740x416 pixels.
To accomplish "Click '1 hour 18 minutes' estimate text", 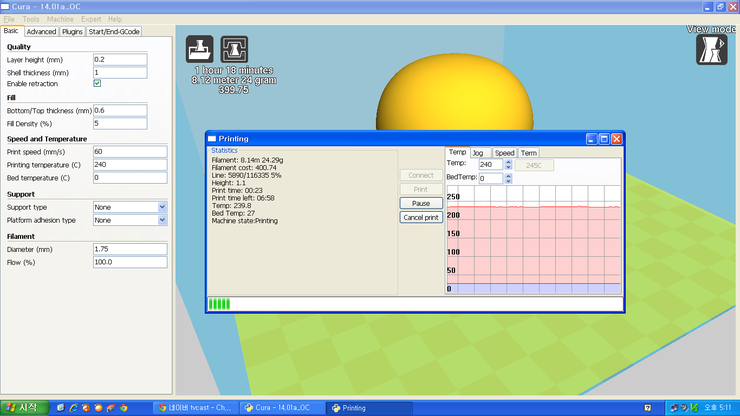I will [234, 70].
